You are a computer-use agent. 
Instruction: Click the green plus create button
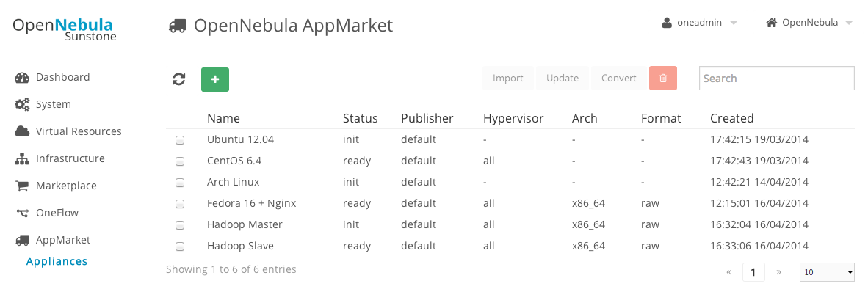click(x=214, y=79)
